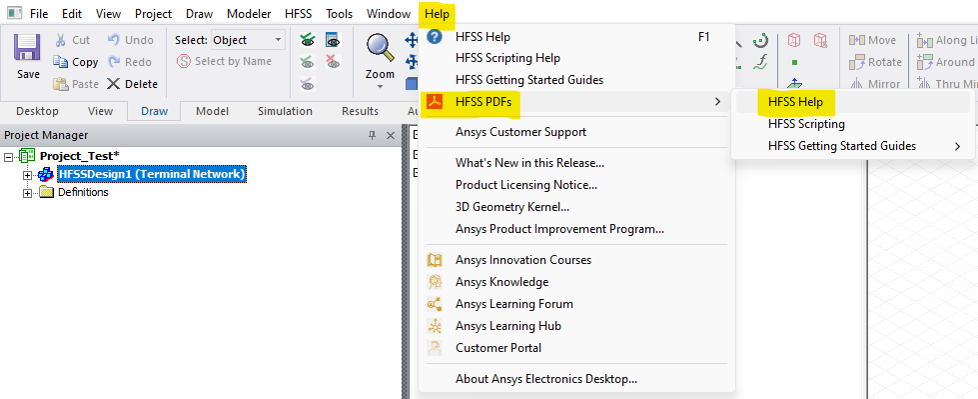Expand the HFSSDesign1 tree node
The image size is (978, 399).
[x=27, y=175]
